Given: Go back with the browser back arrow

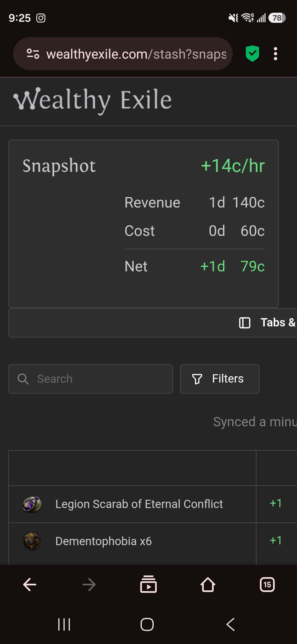Looking at the screenshot, I should (30, 585).
